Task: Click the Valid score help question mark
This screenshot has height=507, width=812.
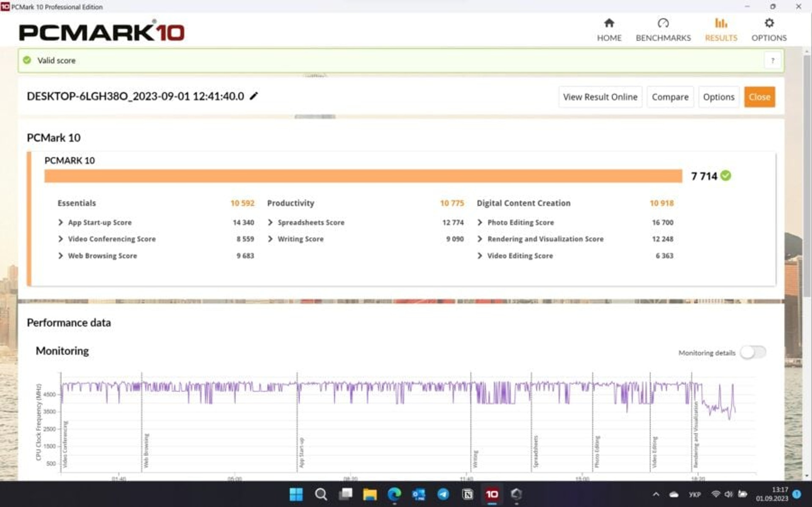Action: 773,60
